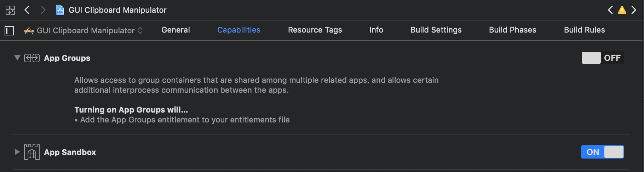The height and width of the screenshot is (172, 644).
Task: Click the target app icon
Action: (x=29, y=31)
